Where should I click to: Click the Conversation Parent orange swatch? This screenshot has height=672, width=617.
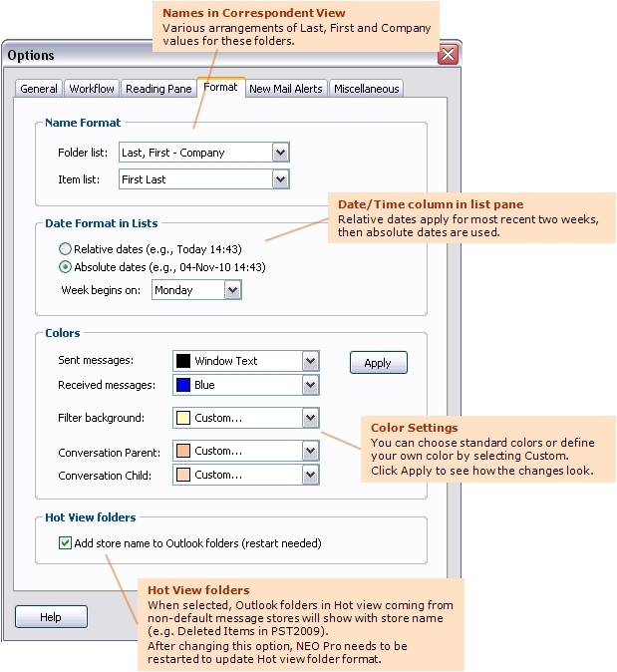(183, 451)
